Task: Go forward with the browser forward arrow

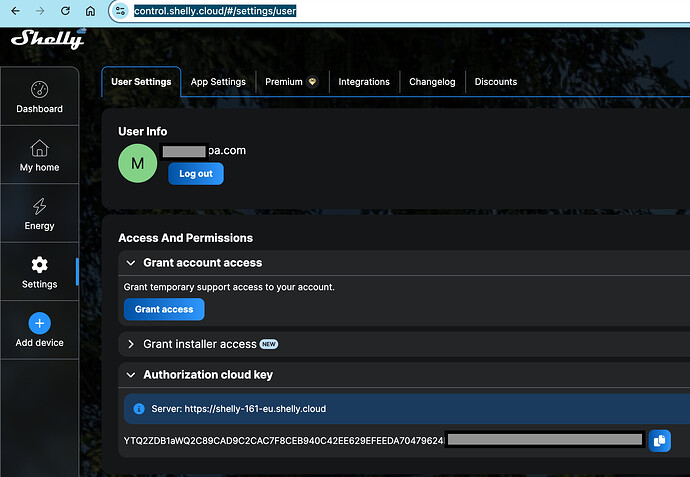Action: click(40, 11)
